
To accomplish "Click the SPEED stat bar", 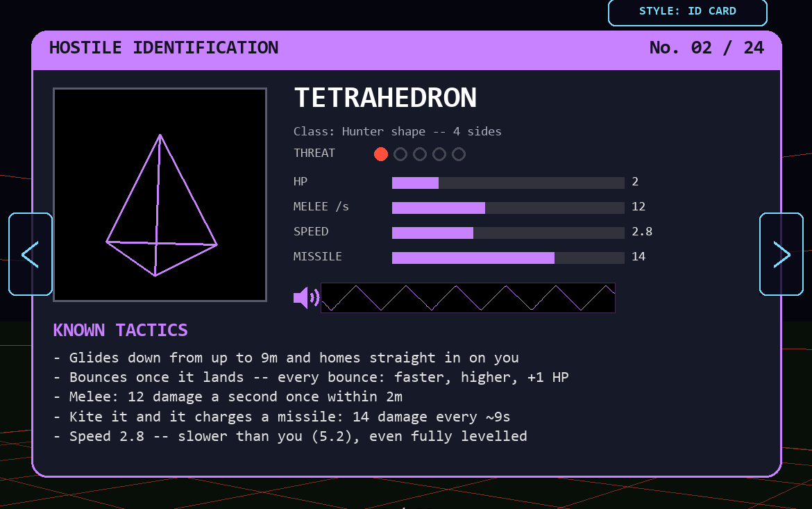I will (508, 233).
